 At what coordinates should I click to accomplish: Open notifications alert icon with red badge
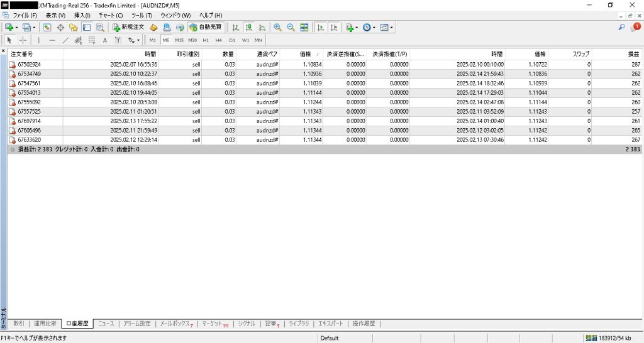(x=635, y=27)
